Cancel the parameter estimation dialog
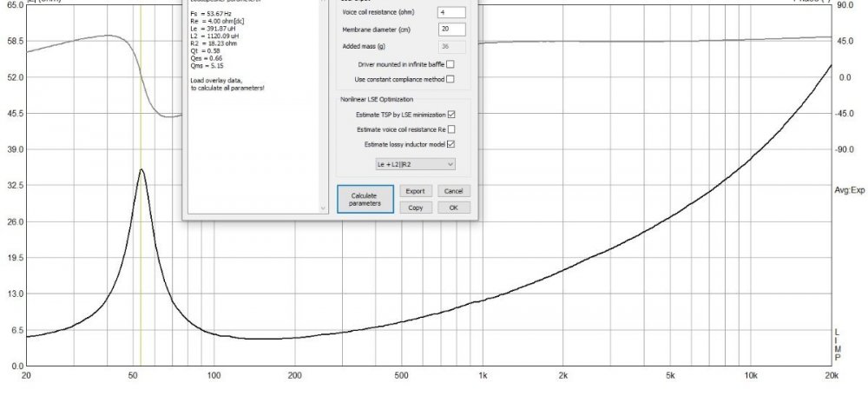The width and height of the screenshot is (868, 396). pos(452,191)
